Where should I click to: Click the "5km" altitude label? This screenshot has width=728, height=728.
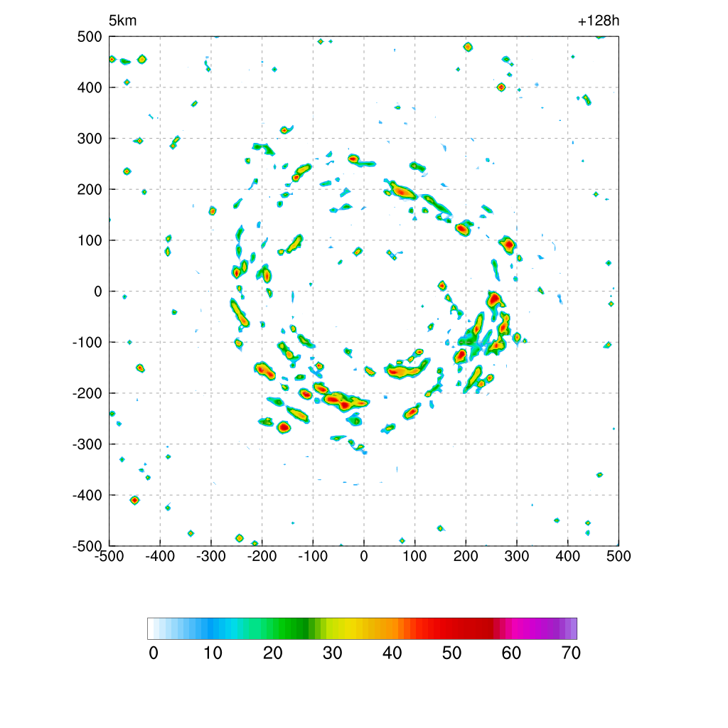tap(122, 21)
